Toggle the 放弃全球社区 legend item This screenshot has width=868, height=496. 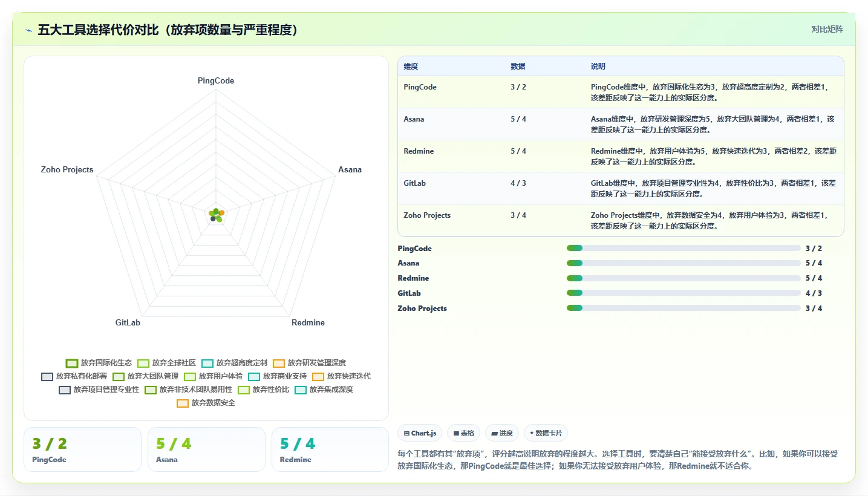[166, 363]
